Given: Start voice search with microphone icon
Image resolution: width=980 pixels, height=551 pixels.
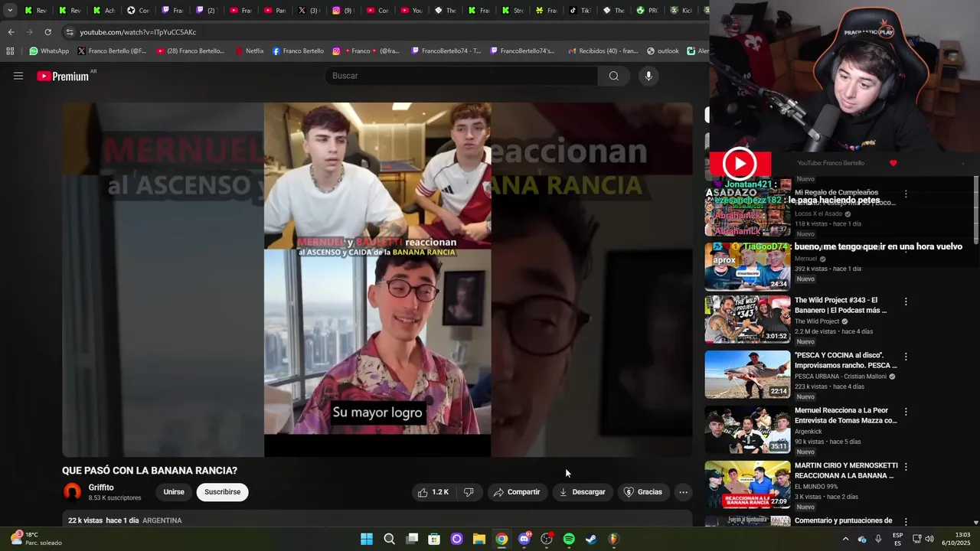Looking at the screenshot, I should click(x=648, y=76).
